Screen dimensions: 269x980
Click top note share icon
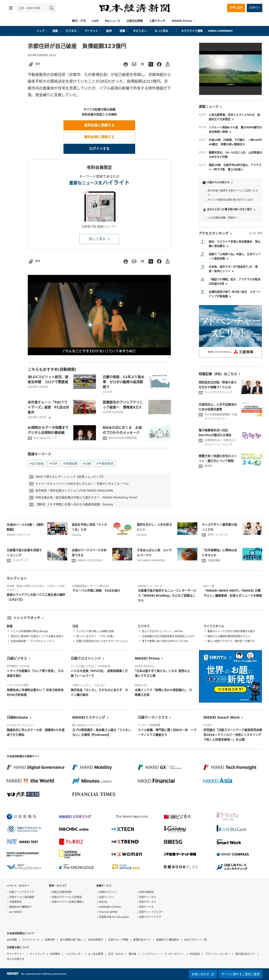142,64
